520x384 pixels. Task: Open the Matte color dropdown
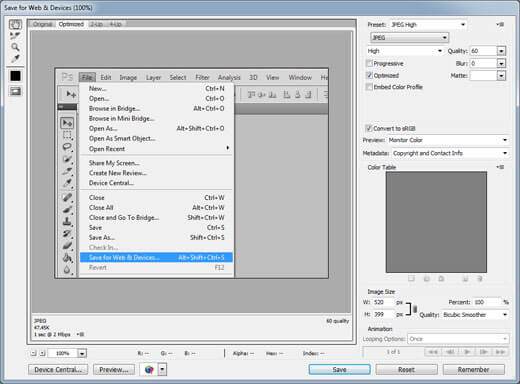point(501,76)
